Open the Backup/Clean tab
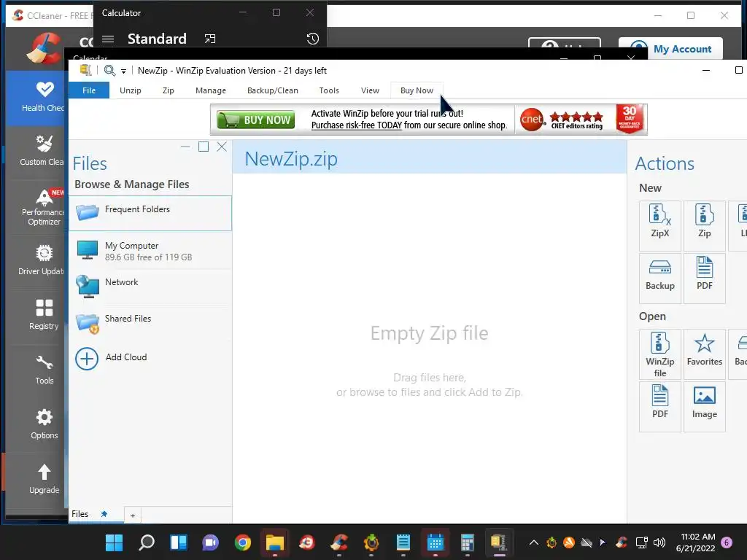747x560 pixels. click(x=273, y=90)
